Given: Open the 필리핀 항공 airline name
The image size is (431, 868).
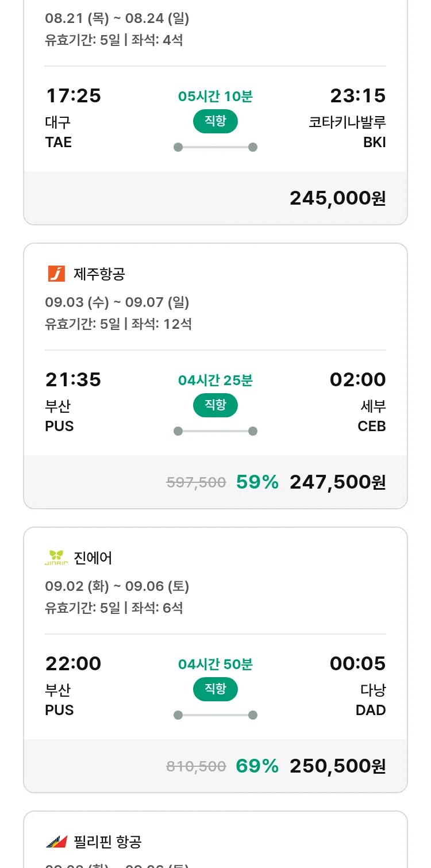Looking at the screenshot, I should (x=108, y=842).
